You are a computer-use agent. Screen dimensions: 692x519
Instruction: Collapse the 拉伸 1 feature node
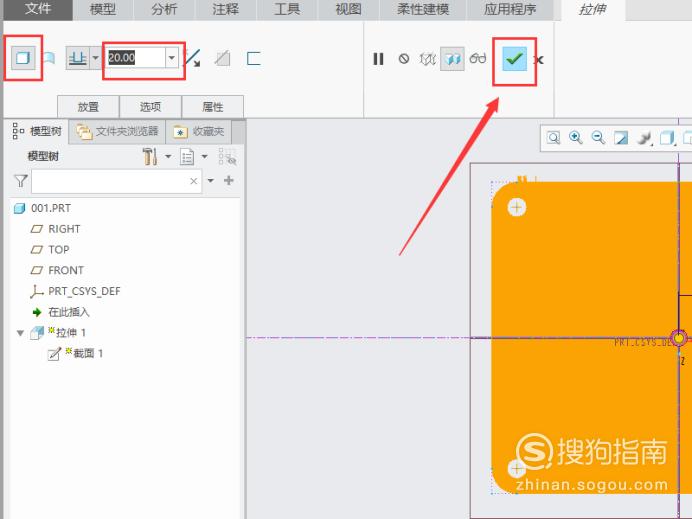click(x=20, y=333)
